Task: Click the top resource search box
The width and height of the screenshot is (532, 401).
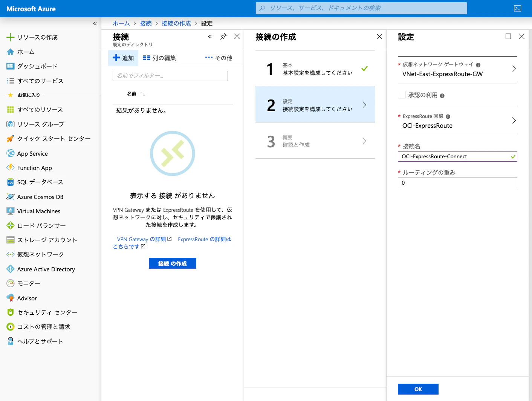Action: point(361,8)
